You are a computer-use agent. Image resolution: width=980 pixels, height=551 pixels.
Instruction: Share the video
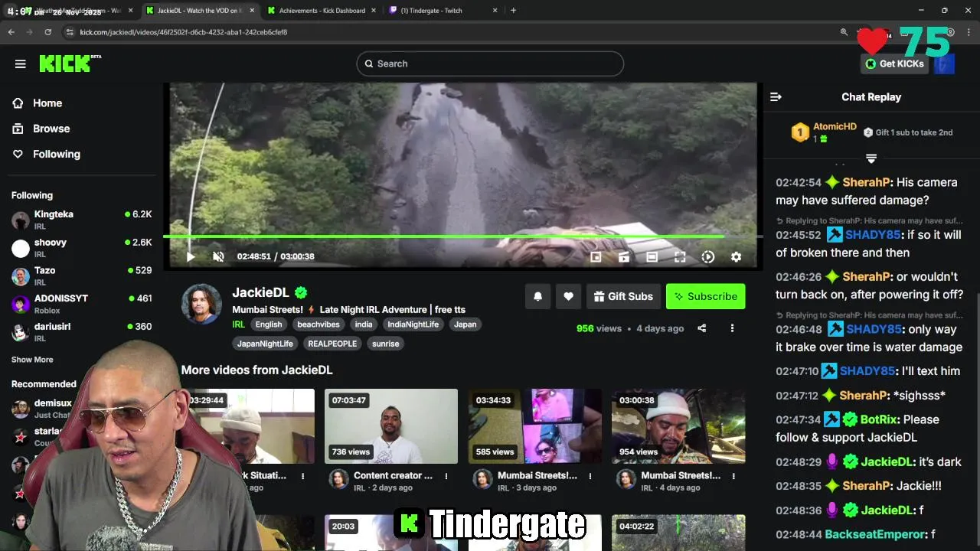701,328
